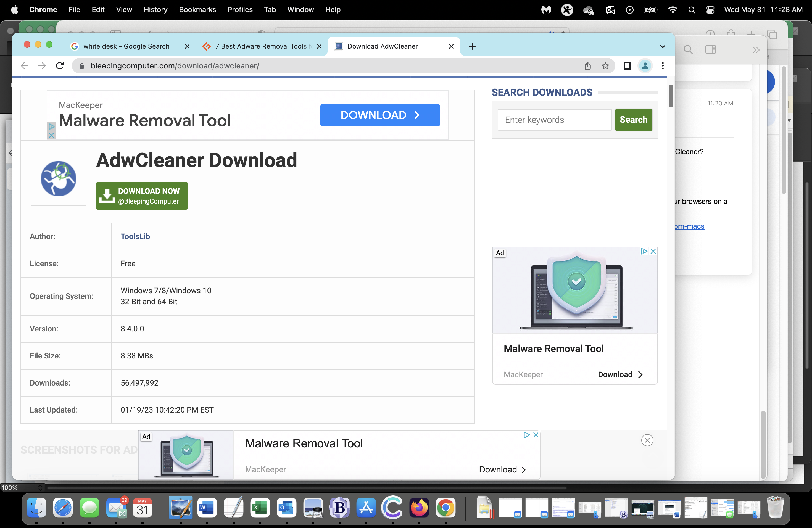The width and height of the screenshot is (812, 528).
Task: Open a new Chrome tab with plus
Action: pos(472,46)
